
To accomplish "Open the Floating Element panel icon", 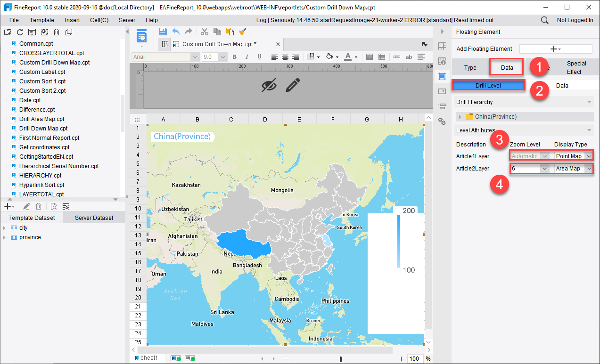I will pos(442,76).
